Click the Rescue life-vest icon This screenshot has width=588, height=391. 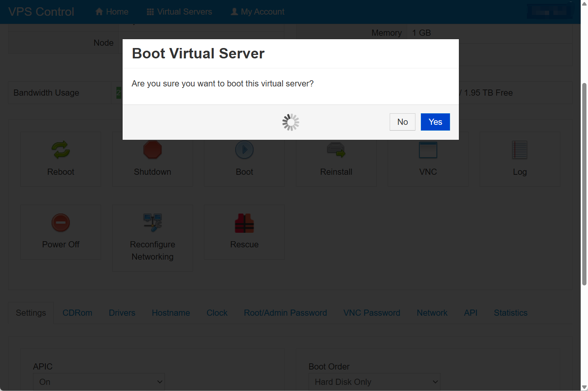tap(244, 223)
